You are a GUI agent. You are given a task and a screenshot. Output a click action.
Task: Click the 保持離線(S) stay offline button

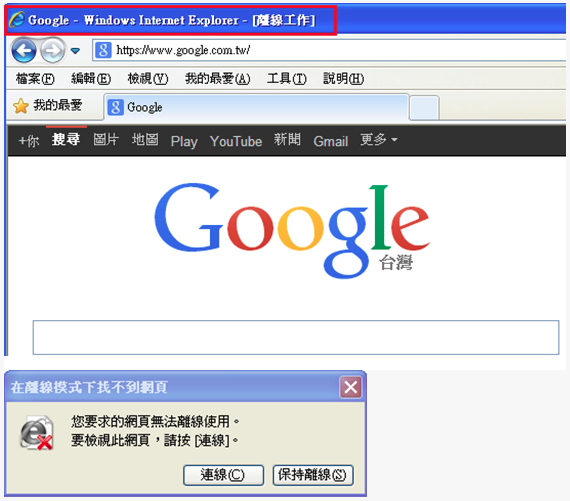point(313,475)
